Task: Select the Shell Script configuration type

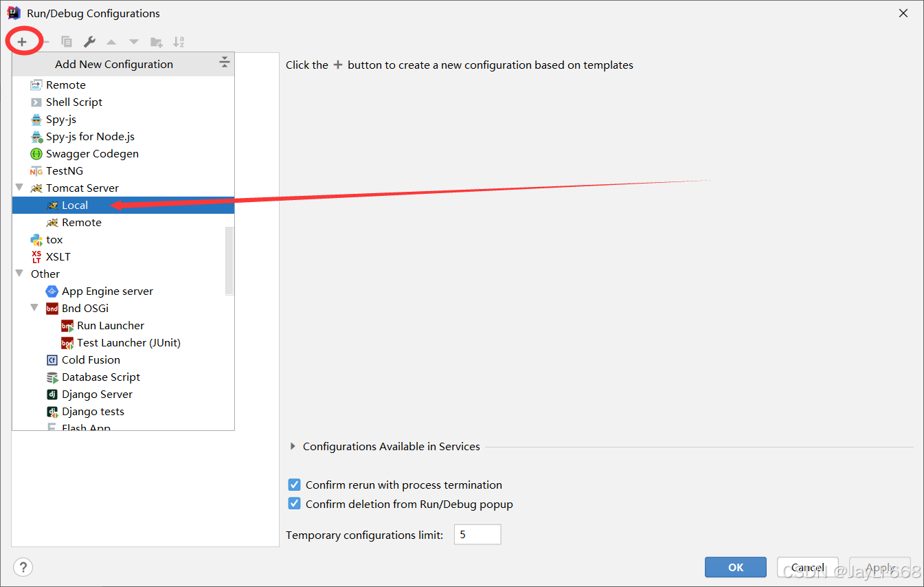Action: 124,102
